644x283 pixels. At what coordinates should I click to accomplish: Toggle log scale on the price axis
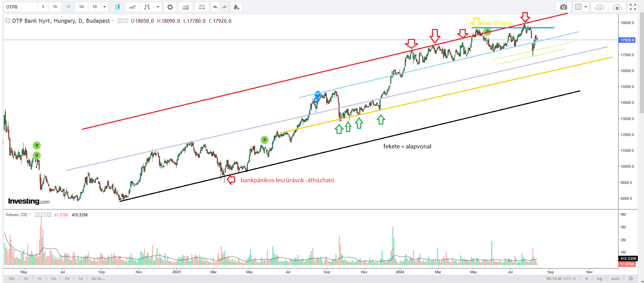click(600, 279)
